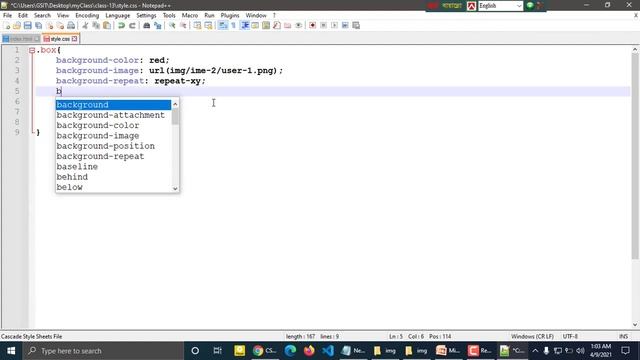The width and height of the screenshot is (640, 360).
Task: Click the Stop Recording macro icon
Action: pyautogui.click(x=323, y=25)
